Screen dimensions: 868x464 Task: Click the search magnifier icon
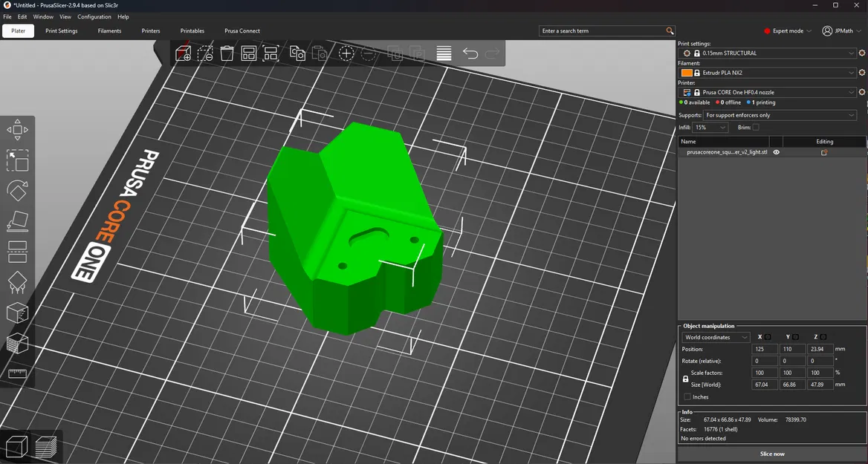pos(670,31)
